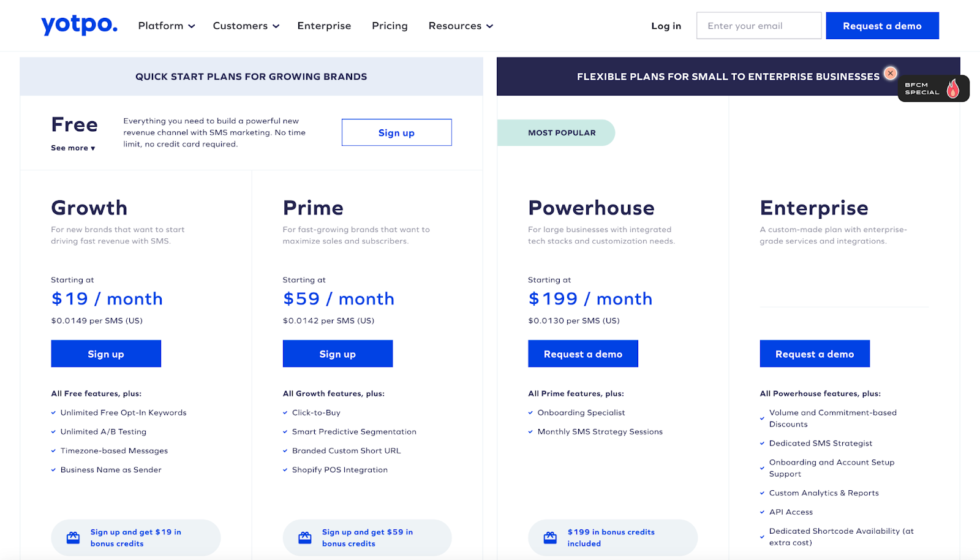Sign up for the Growth plan

pos(106,354)
